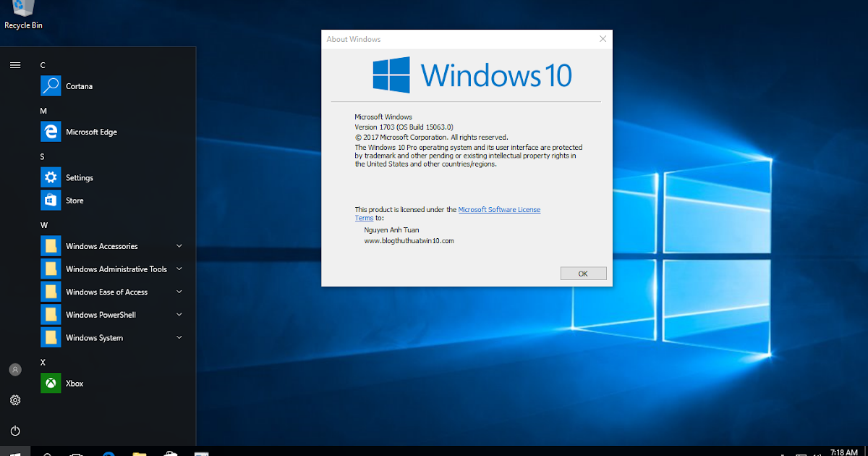
Task: Click the Windows PowerShell folder icon
Action: (51, 315)
